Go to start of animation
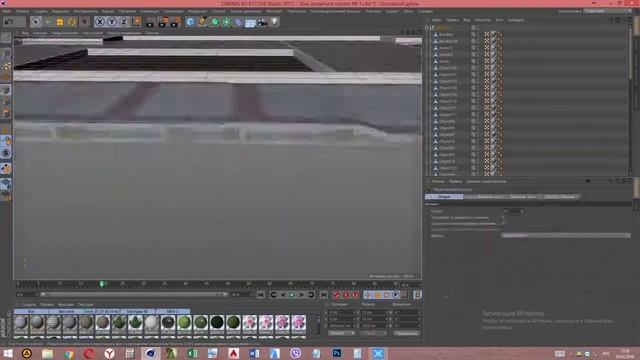Image resolution: width=640 pixels, height=360 pixels. coord(261,295)
